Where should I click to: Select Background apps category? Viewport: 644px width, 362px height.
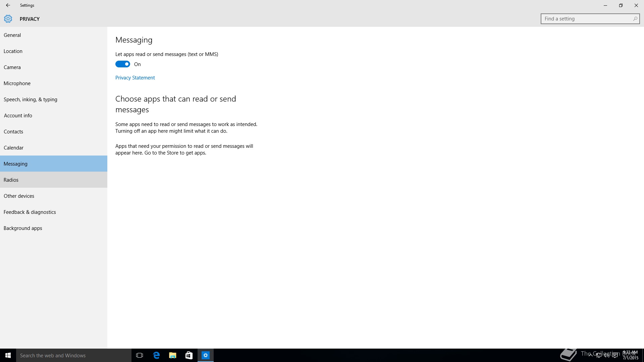click(23, 228)
